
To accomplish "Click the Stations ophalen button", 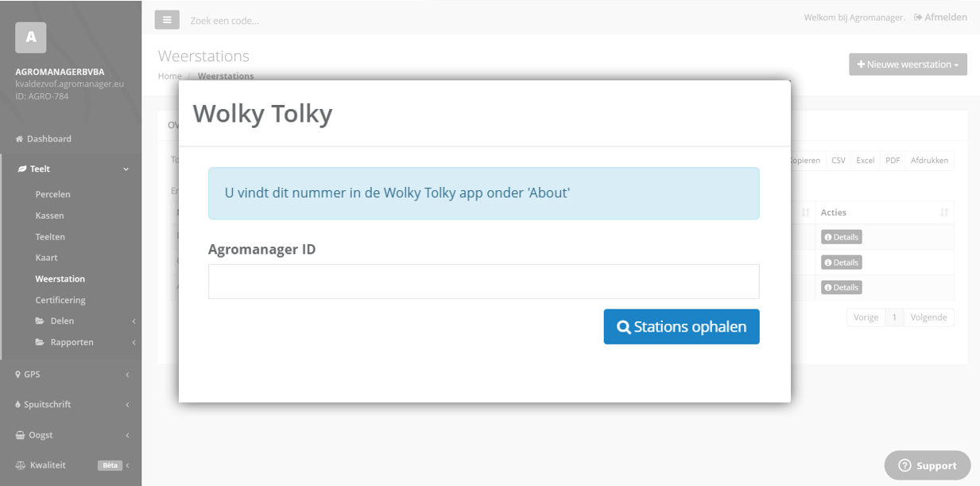I will coord(681,326).
